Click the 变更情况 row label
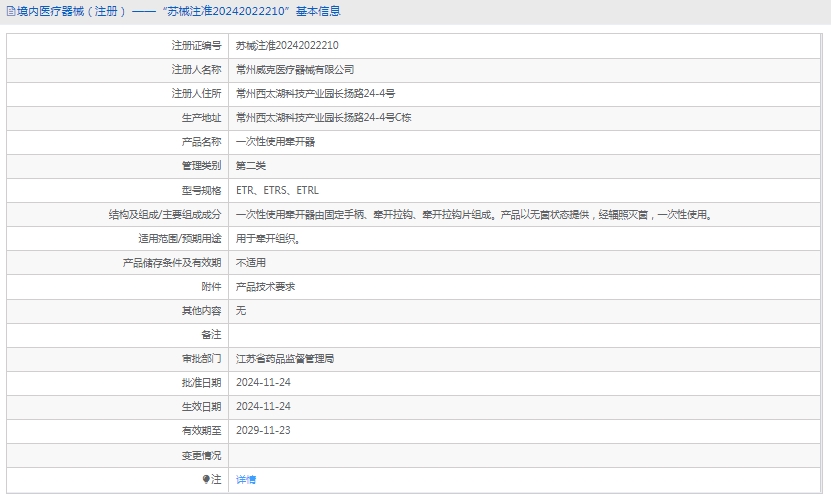831x501 pixels. (201, 455)
